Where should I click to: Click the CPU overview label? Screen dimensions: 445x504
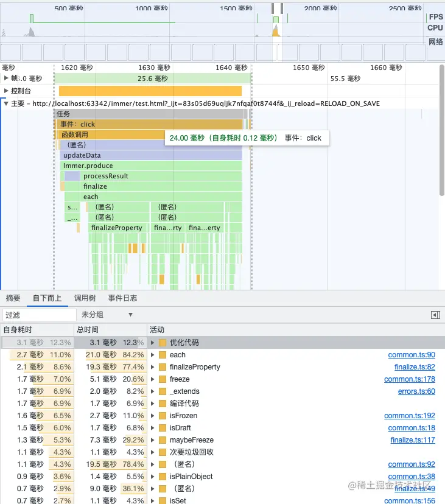pos(435,28)
